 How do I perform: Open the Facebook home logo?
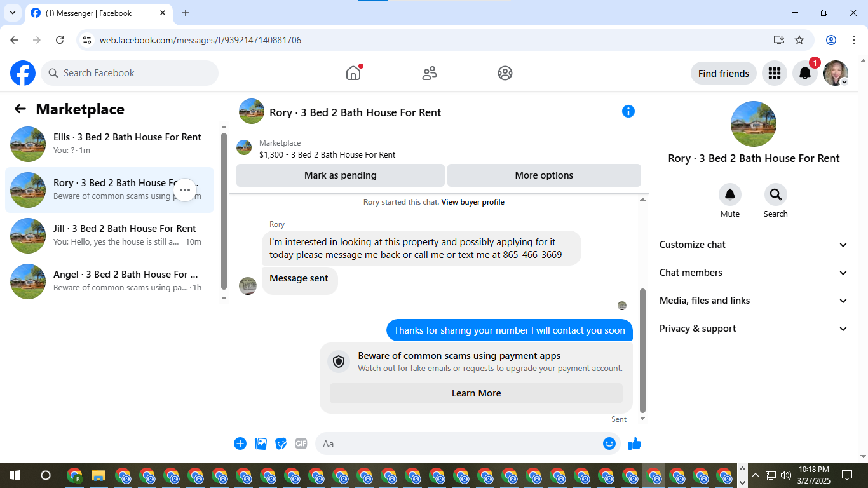pos(23,73)
